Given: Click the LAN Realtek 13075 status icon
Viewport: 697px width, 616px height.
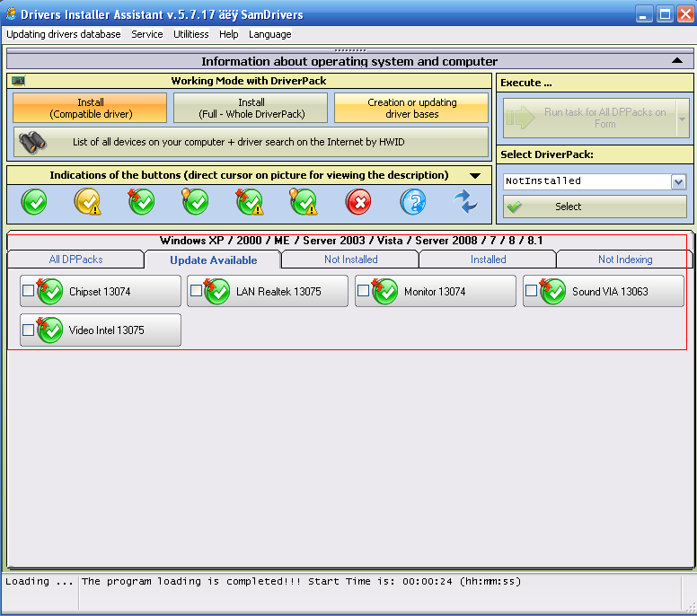Looking at the screenshot, I should pos(216,291).
